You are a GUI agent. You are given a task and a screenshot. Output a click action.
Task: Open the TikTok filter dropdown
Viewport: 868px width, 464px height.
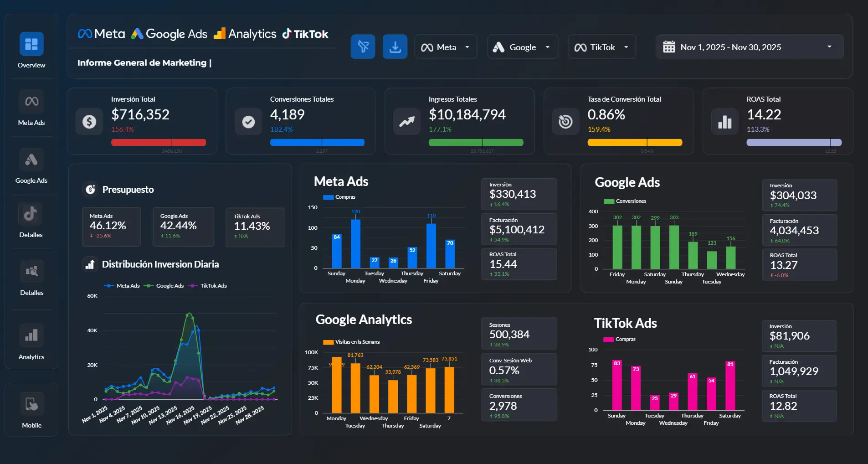point(602,47)
